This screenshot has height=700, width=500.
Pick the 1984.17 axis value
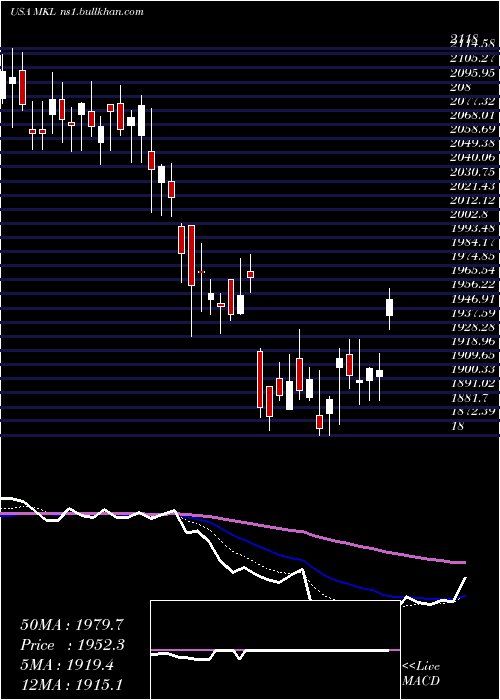click(x=473, y=242)
